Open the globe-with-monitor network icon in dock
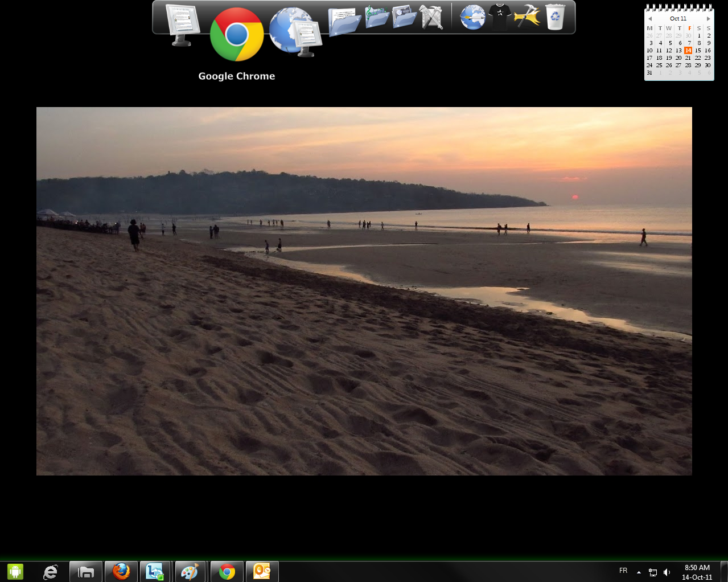 [295, 31]
